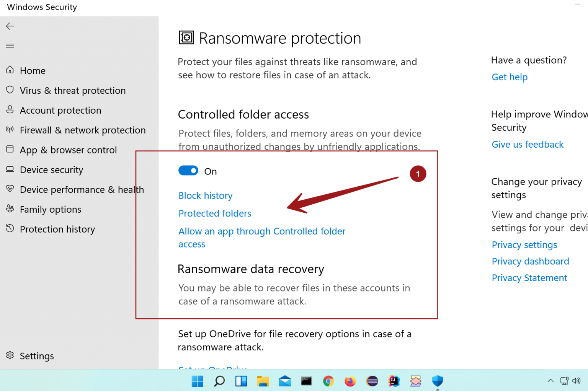Open Windows Security shield in taskbar
This screenshot has width=588, height=391.
click(437, 381)
